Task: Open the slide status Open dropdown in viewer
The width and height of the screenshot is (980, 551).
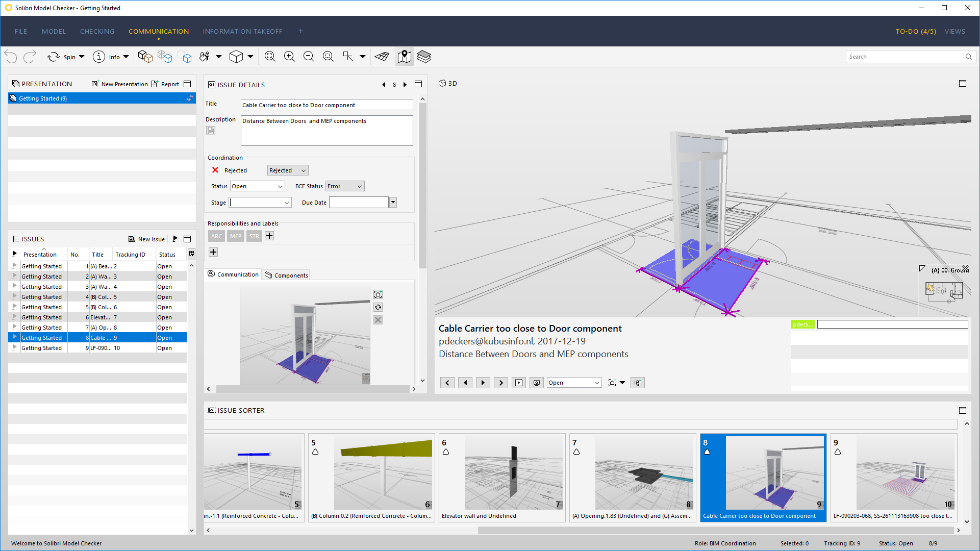Action: (x=574, y=383)
